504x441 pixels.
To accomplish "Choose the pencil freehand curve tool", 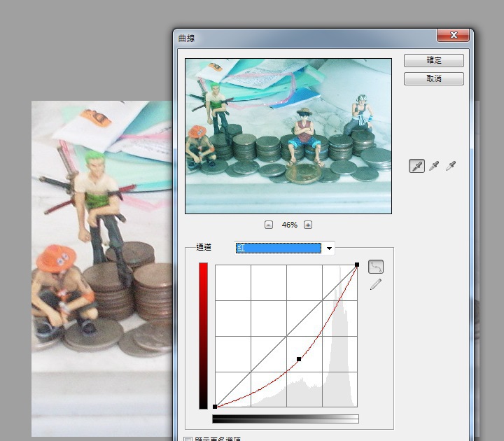I will pyautogui.click(x=376, y=284).
